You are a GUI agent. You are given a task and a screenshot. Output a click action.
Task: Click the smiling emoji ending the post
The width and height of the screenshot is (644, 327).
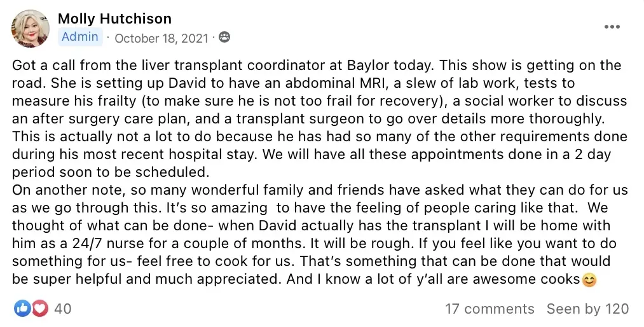pyautogui.click(x=589, y=280)
